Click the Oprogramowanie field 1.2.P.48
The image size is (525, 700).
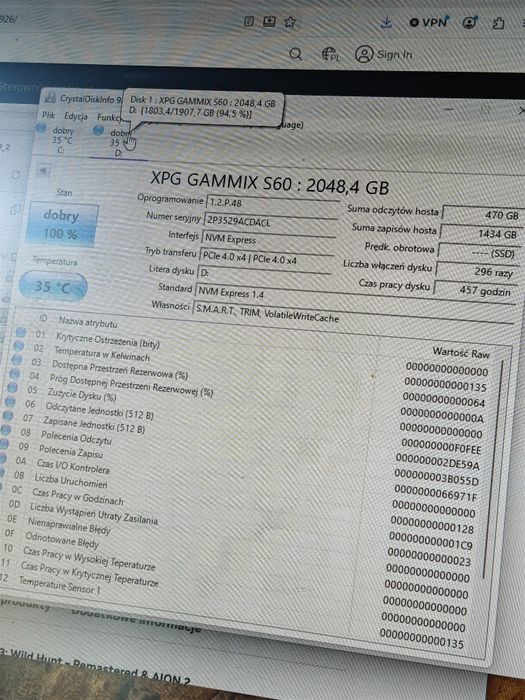click(272, 205)
